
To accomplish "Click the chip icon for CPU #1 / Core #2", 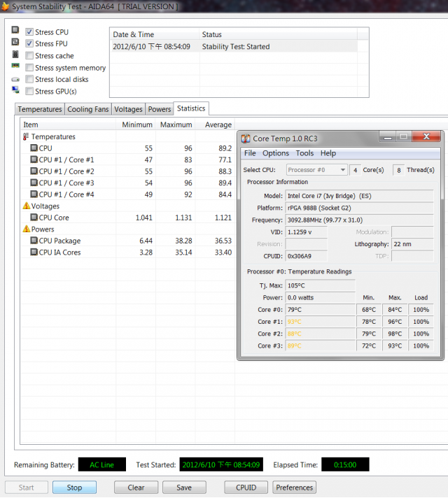I will (34, 171).
